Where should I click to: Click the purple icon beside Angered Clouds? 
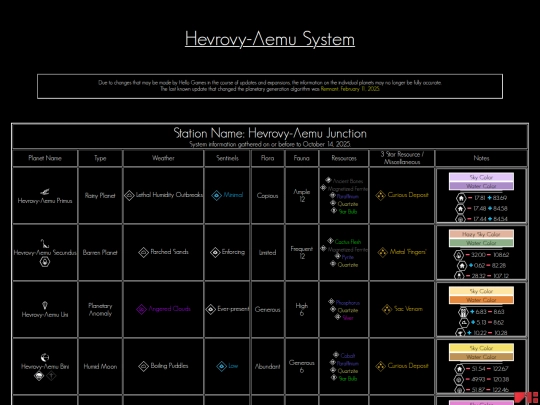click(x=141, y=309)
